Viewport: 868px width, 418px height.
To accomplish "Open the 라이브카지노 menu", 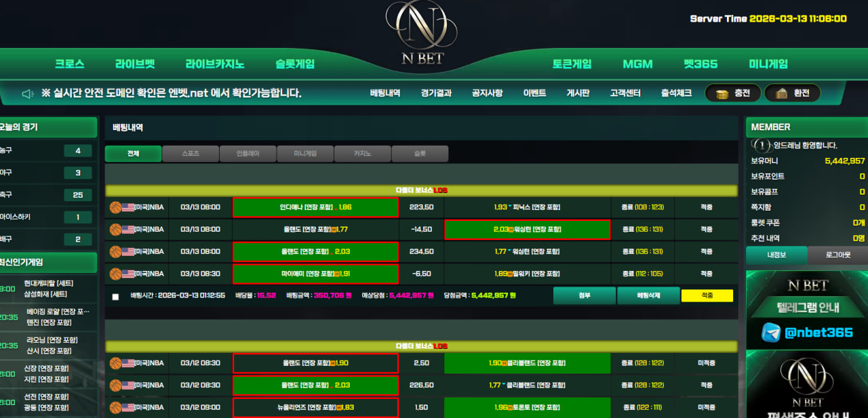I will click(x=215, y=64).
